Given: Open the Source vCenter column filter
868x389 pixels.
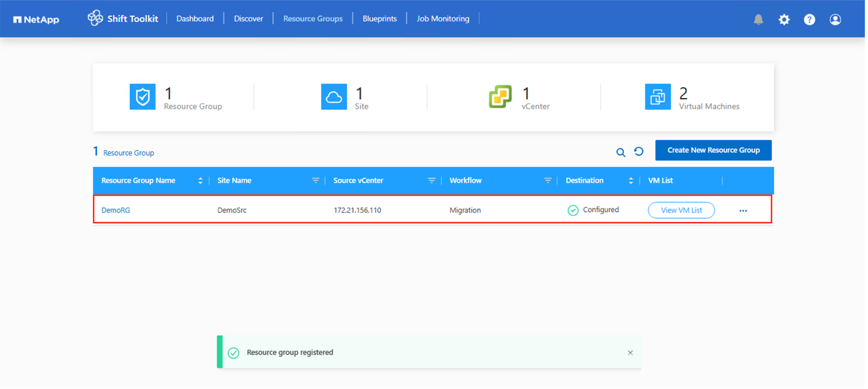Looking at the screenshot, I should click(431, 181).
